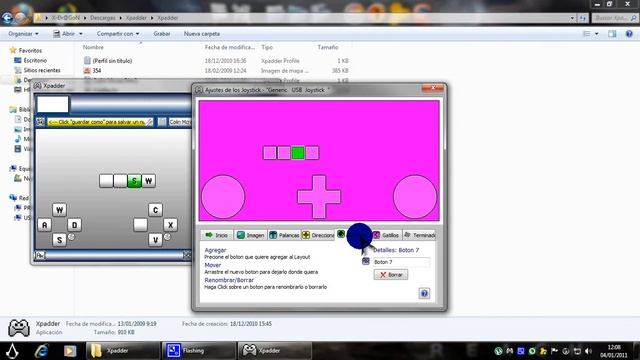Switch to Flashing taskbar window

click(199, 351)
